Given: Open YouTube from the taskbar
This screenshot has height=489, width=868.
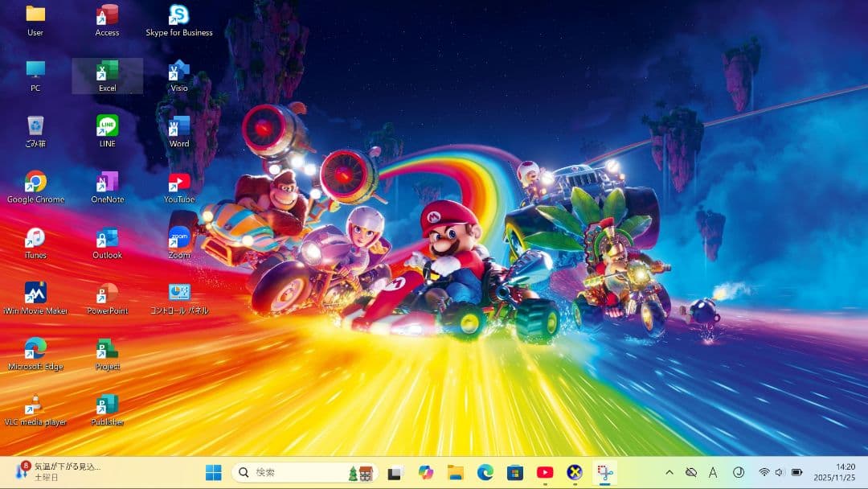Looking at the screenshot, I should click(546, 472).
